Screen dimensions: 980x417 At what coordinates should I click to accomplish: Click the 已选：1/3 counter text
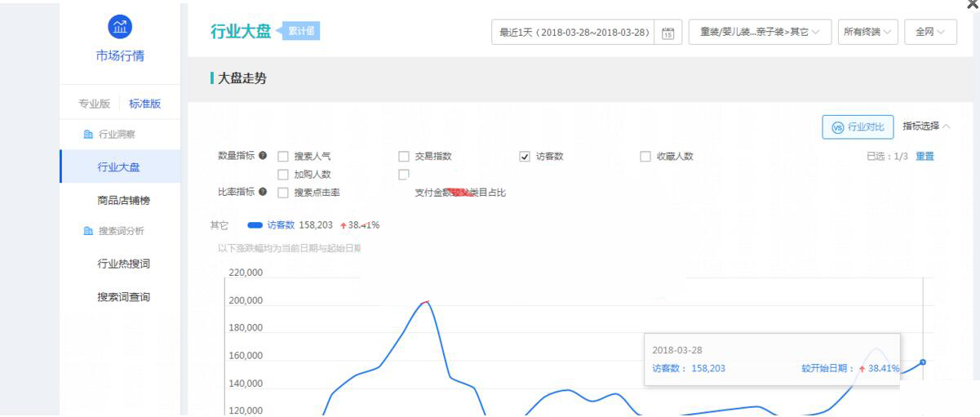tap(887, 157)
